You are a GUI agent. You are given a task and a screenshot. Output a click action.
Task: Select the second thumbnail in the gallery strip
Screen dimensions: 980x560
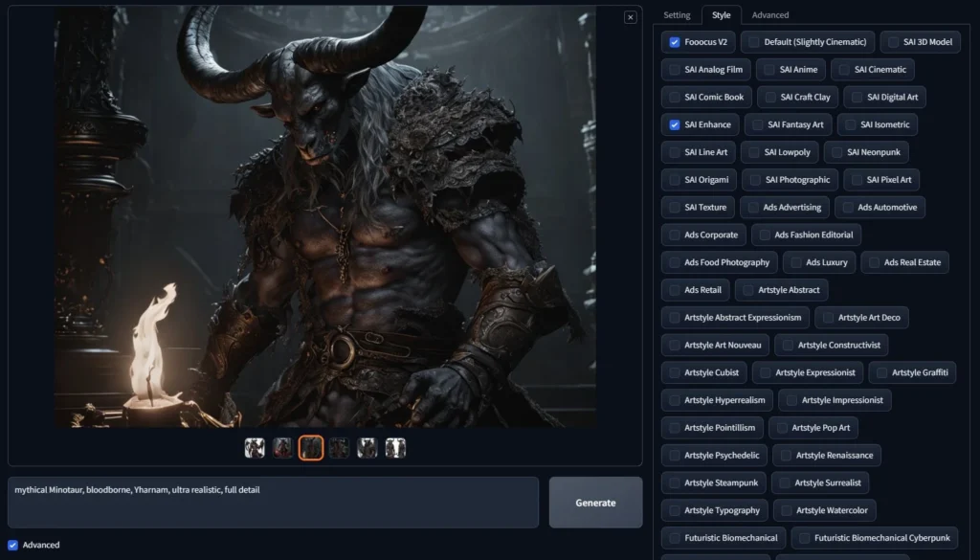282,448
